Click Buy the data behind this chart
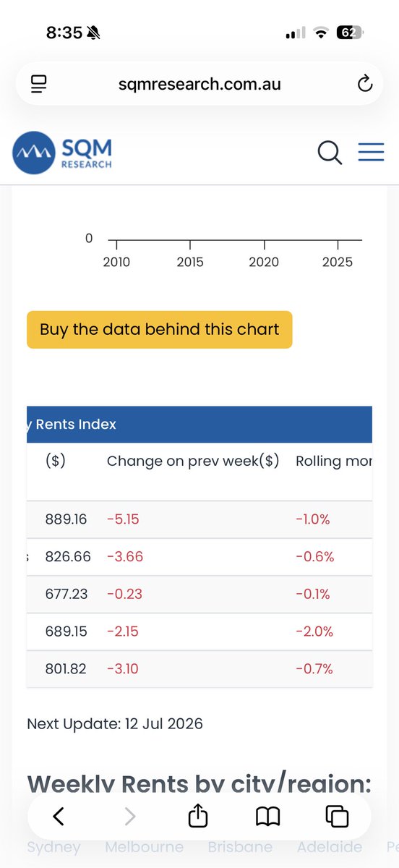The height and width of the screenshot is (868, 399). (160, 330)
